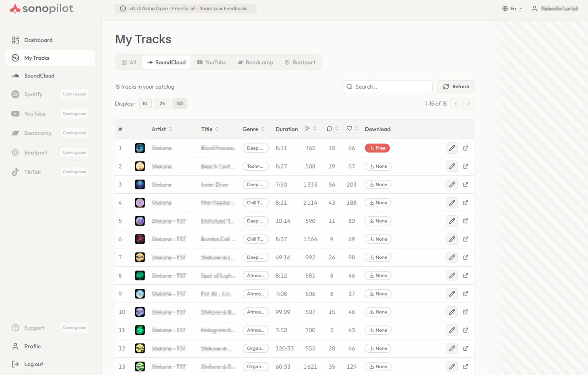Click the Log out option
This screenshot has height=375, width=588.
click(34, 364)
